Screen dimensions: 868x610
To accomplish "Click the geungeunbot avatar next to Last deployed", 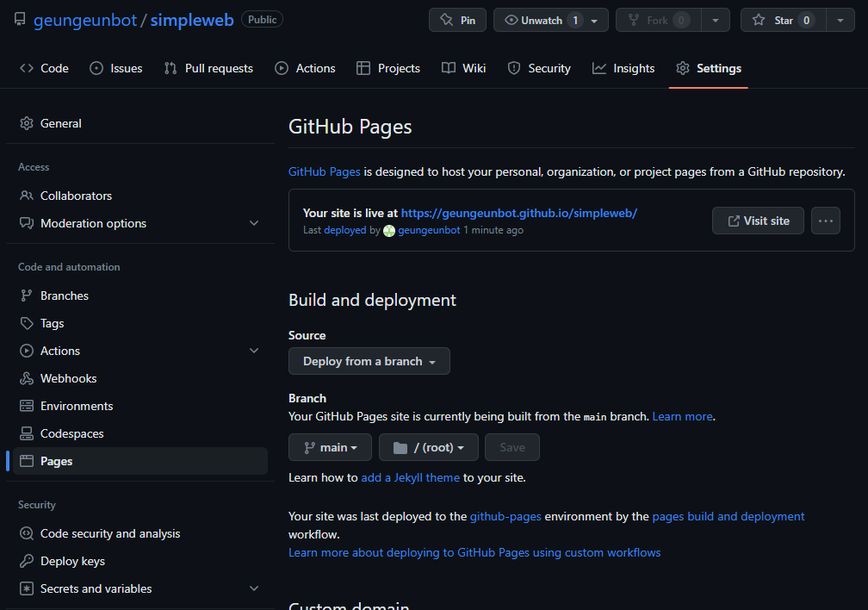I will pyautogui.click(x=389, y=231).
